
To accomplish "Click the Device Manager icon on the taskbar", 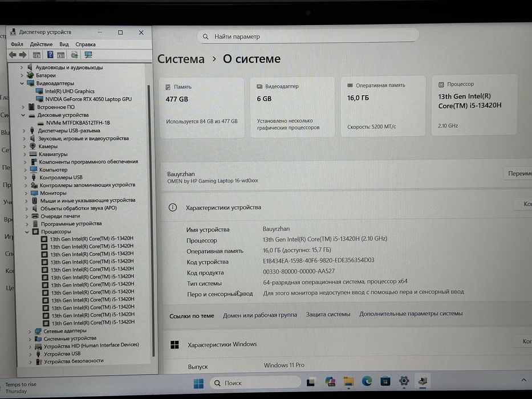I will [x=423, y=381].
